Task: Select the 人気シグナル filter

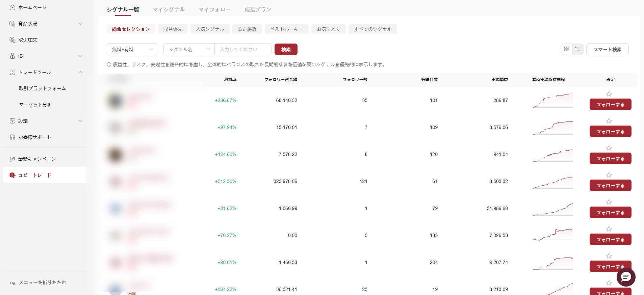Action: point(210,29)
